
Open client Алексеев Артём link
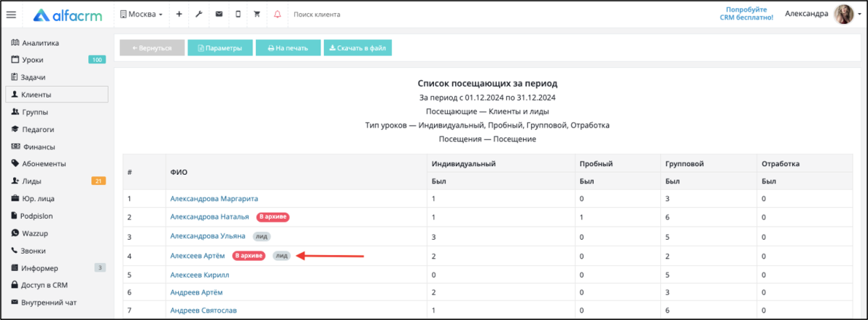click(197, 256)
